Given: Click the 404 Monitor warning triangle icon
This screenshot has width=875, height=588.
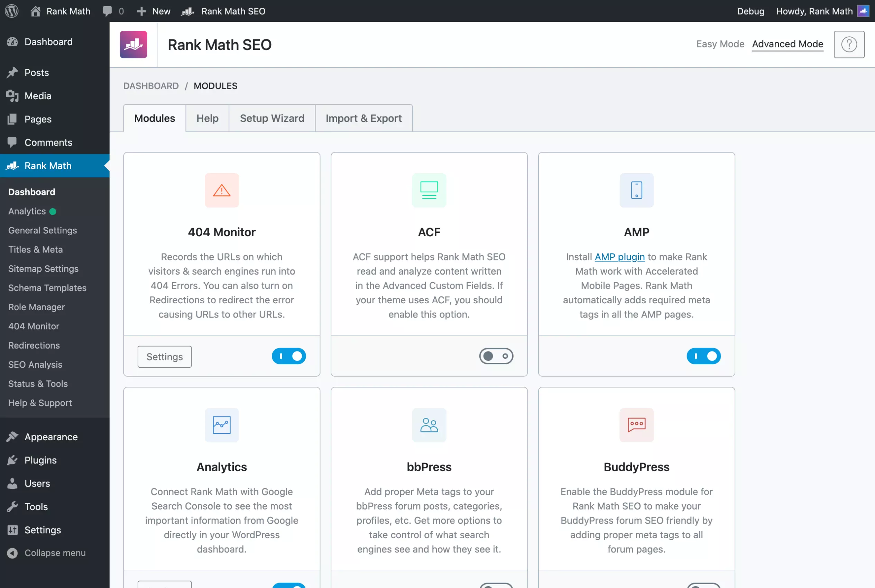Looking at the screenshot, I should 222,190.
